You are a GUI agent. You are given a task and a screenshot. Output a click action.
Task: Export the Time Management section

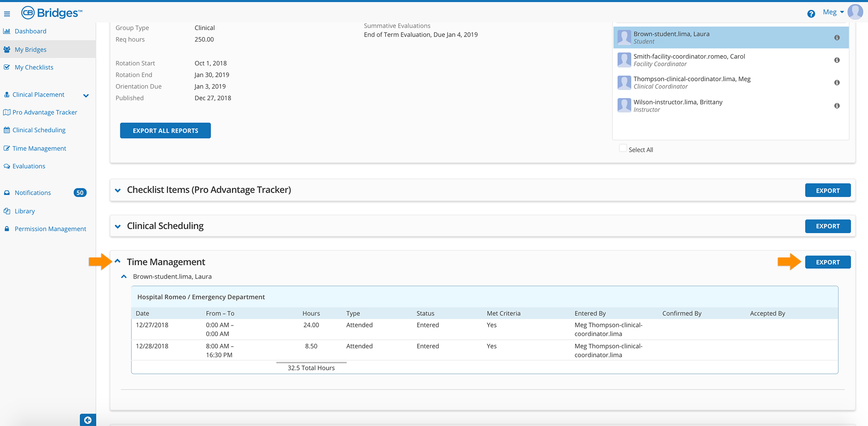click(x=828, y=262)
